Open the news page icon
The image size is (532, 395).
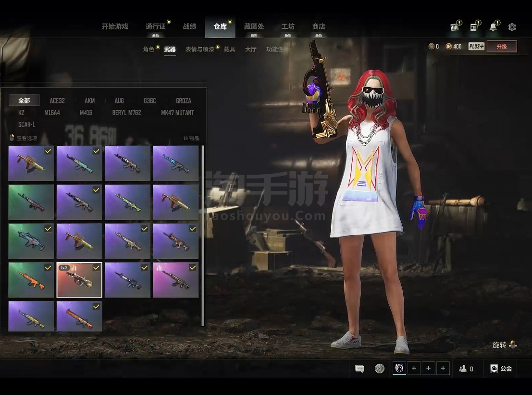474,27
